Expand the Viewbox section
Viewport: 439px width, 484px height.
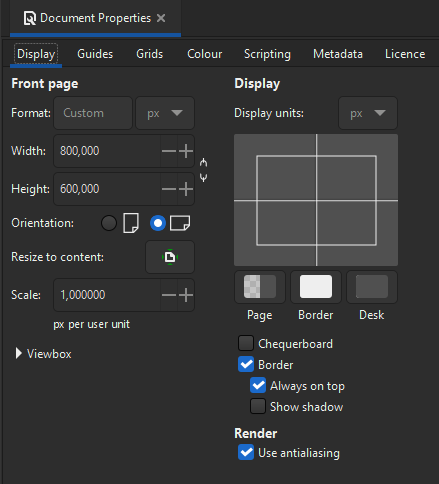43,354
